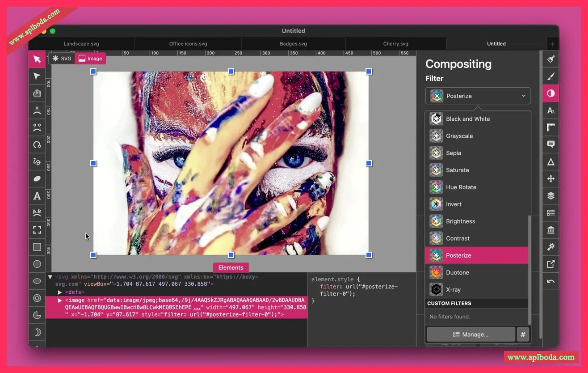Open the Typography panel icon
Image resolution: width=588 pixels, height=373 pixels.
pyautogui.click(x=551, y=110)
